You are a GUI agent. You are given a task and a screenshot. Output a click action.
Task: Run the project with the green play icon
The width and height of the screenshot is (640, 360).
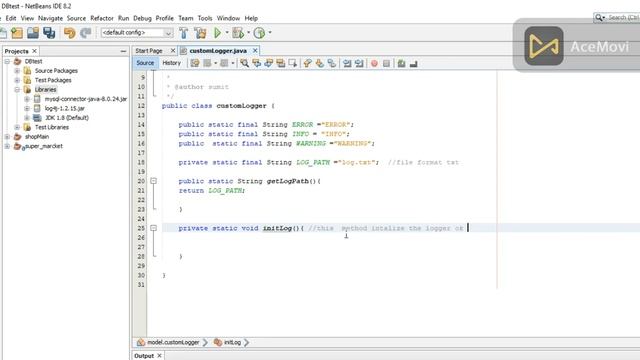(x=218, y=33)
